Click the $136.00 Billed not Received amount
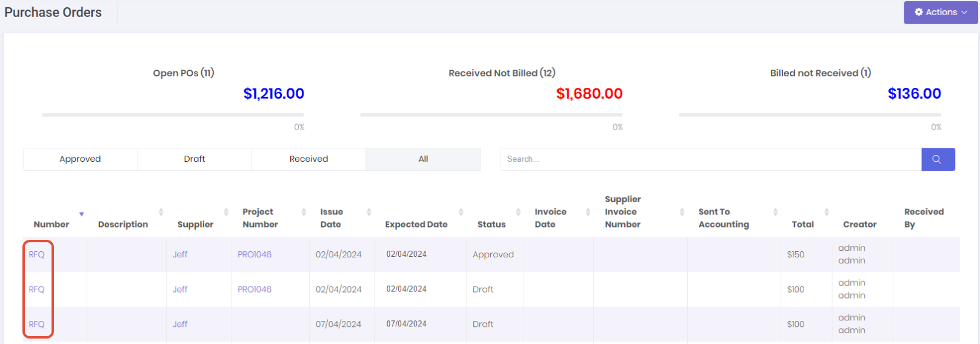The height and width of the screenshot is (344, 980). point(915,93)
